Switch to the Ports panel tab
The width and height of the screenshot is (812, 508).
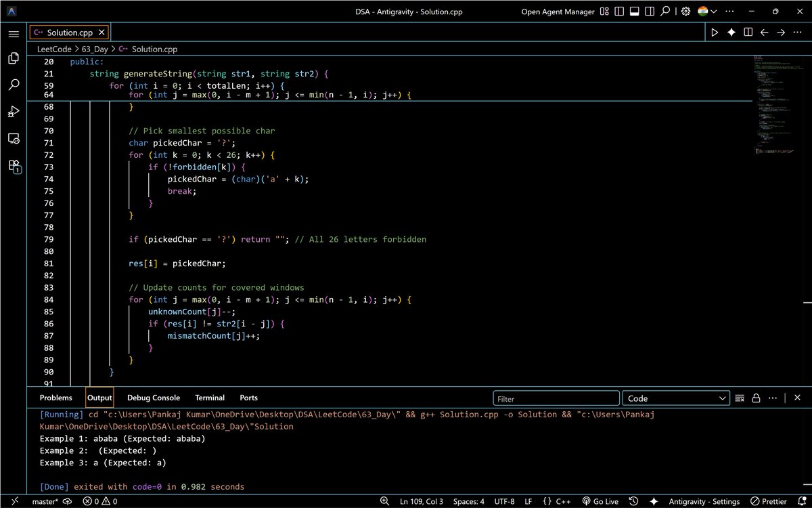248,398
